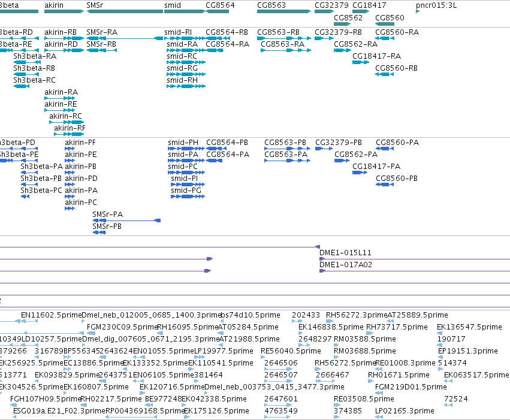510x420 pixels.
Task: Select the CG18417 gene label
Action: pyautogui.click(x=369, y=5)
